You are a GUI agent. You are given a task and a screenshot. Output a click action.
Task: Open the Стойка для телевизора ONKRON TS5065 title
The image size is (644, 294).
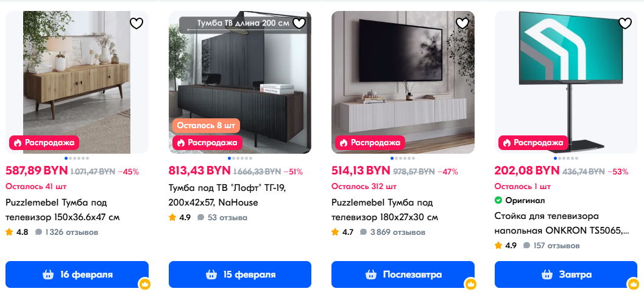click(562, 223)
